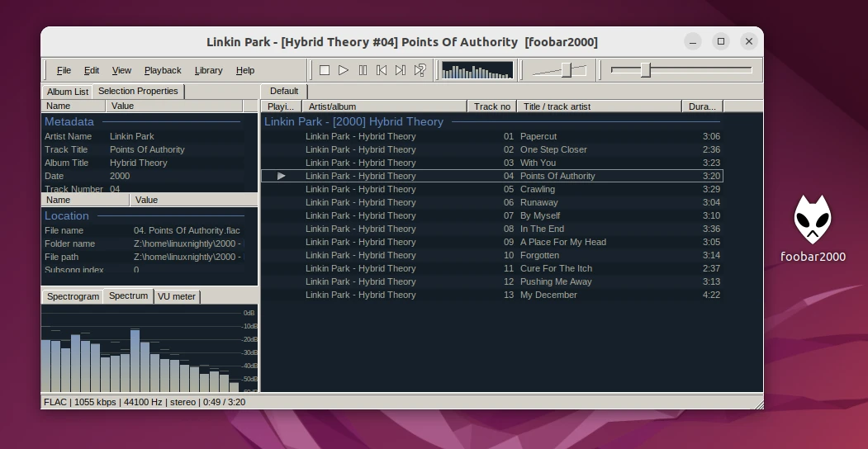Select track 05 Crawling
868x449 pixels.
coord(491,189)
